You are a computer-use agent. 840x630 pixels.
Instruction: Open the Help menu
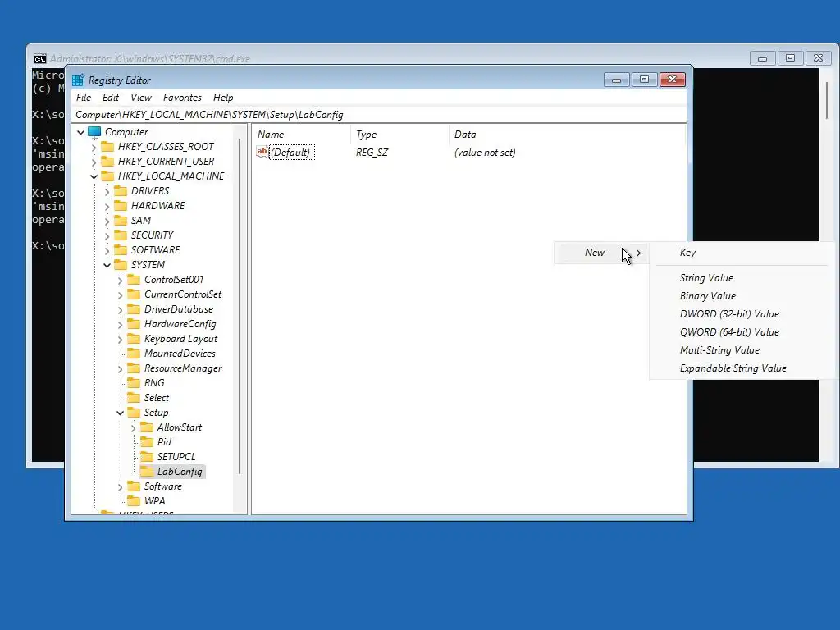[223, 98]
